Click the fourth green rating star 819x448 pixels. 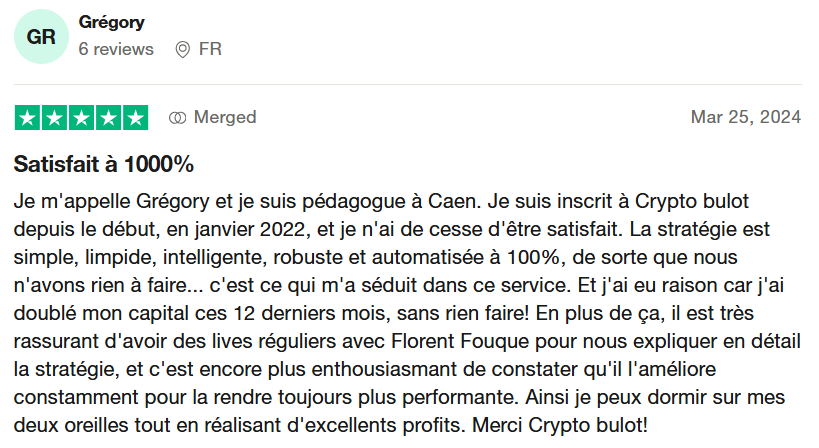pyautogui.click(x=108, y=117)
